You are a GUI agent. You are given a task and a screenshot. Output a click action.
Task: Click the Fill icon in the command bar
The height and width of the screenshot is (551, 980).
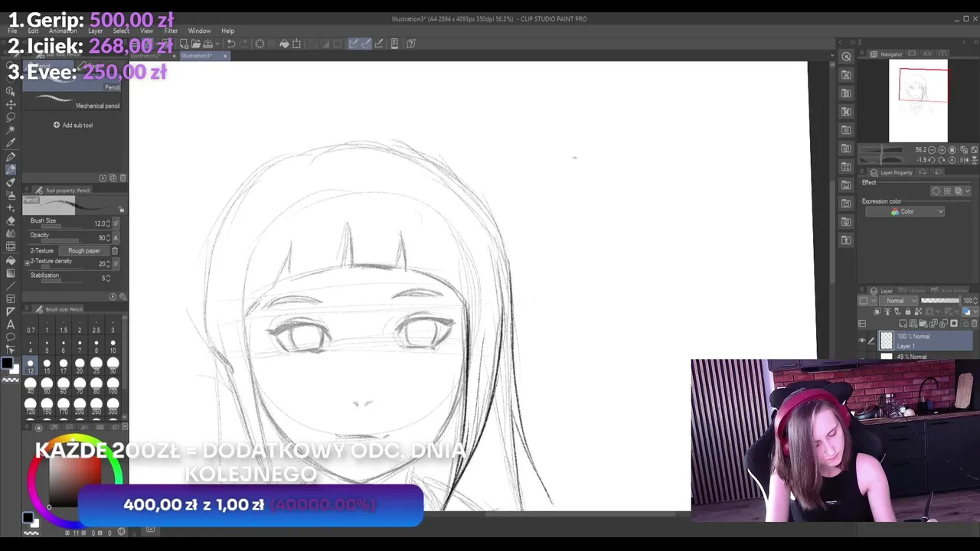coord(284,44)
